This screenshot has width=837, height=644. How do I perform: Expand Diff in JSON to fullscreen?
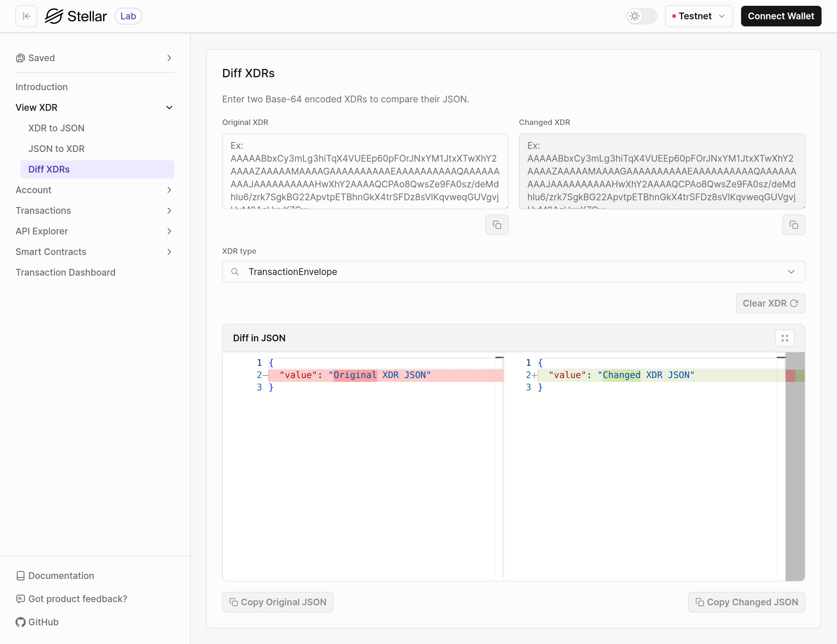tap(785, 338)
